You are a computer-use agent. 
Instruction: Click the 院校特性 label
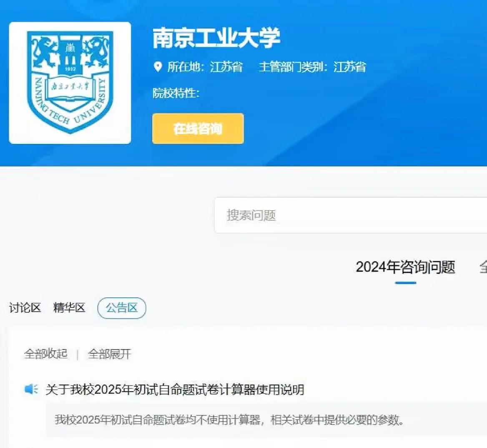click(x=176, y=93)
